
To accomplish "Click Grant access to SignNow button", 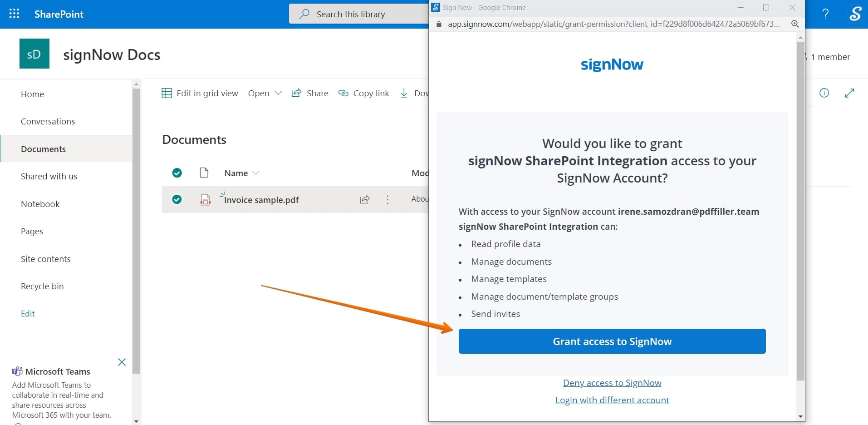I will pos(612,341).
